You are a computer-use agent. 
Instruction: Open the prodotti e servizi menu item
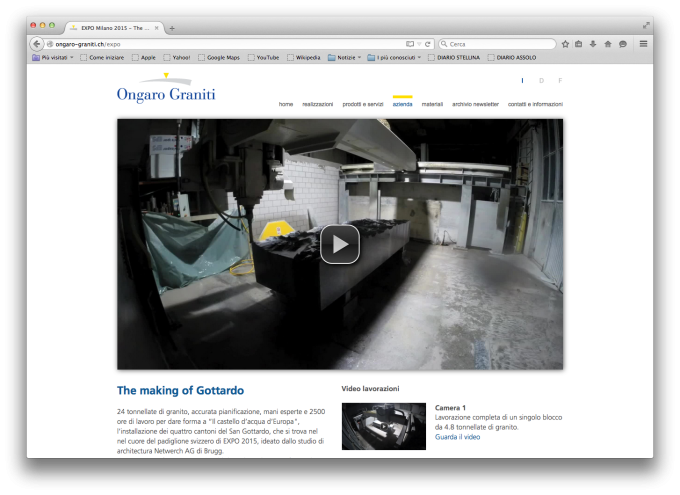(x=363, y=104)
